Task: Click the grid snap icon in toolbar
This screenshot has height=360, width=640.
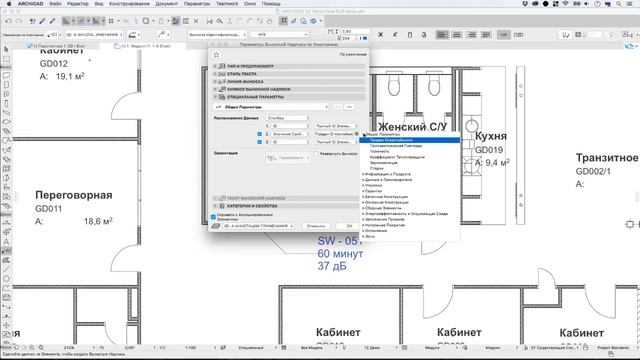Action: coord(111,21)
